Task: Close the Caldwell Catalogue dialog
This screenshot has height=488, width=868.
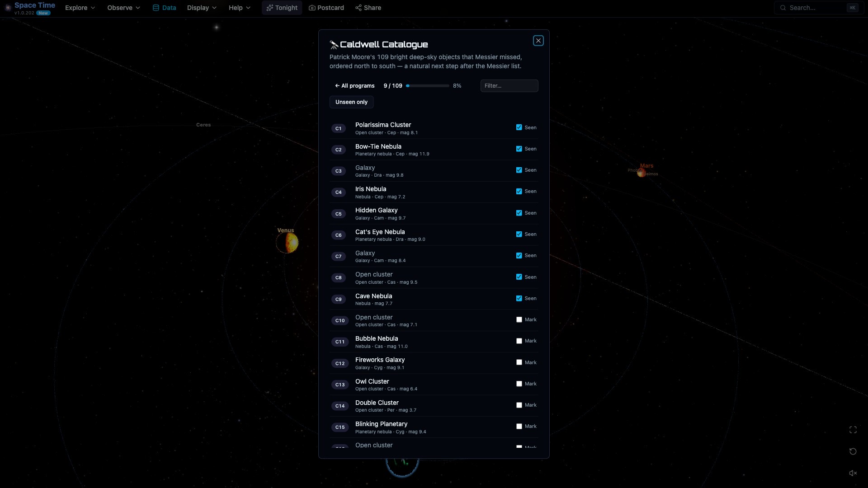Action: [538, 41]
